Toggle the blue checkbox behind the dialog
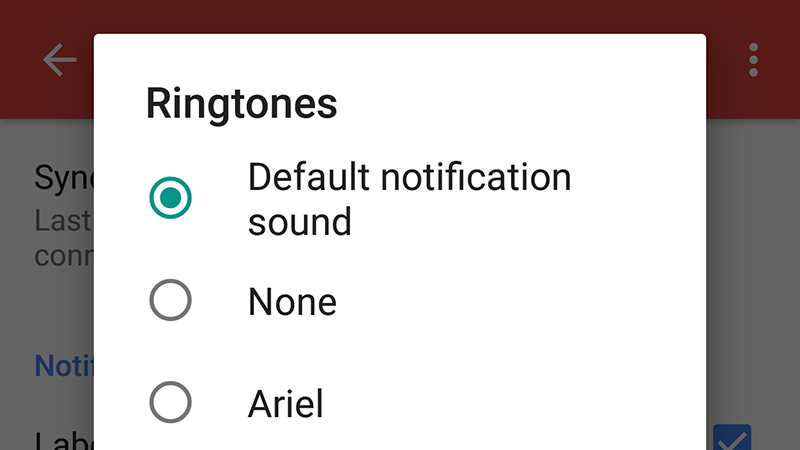 pos(732,437)
